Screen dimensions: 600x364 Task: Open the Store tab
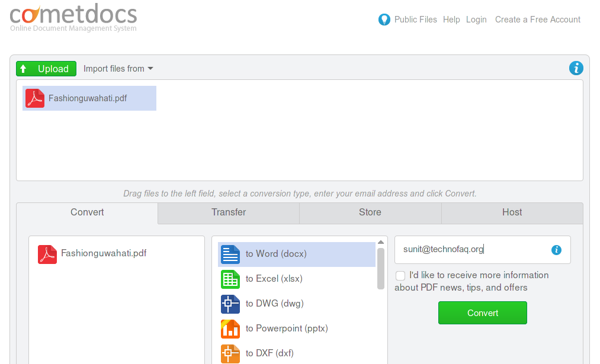370,212
